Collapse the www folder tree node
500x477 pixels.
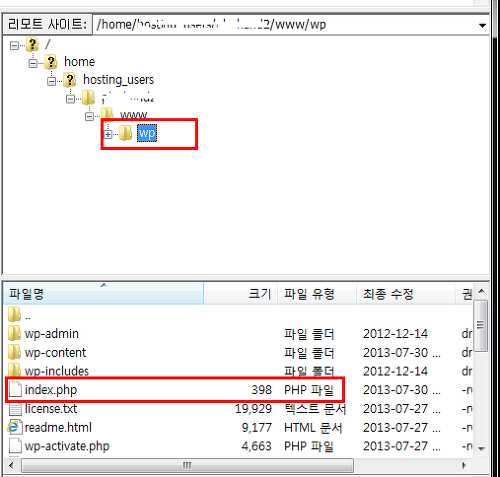[x=89, y=117]
